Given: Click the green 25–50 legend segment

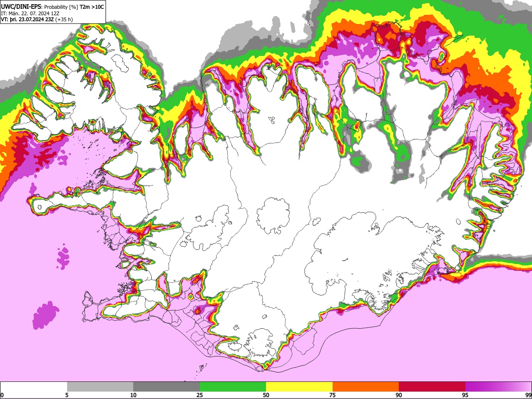Looking at the screenshot, I should coord(233,387).
